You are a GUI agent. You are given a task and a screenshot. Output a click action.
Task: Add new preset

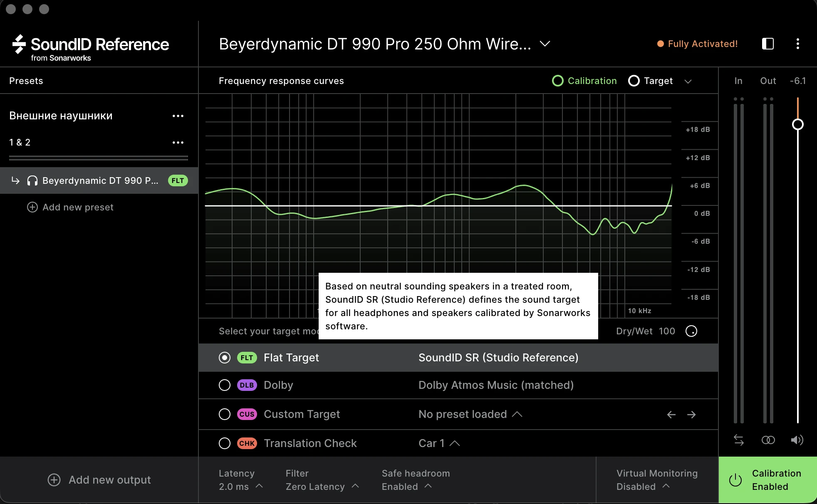pyautogui.click(x=70, y=207)
